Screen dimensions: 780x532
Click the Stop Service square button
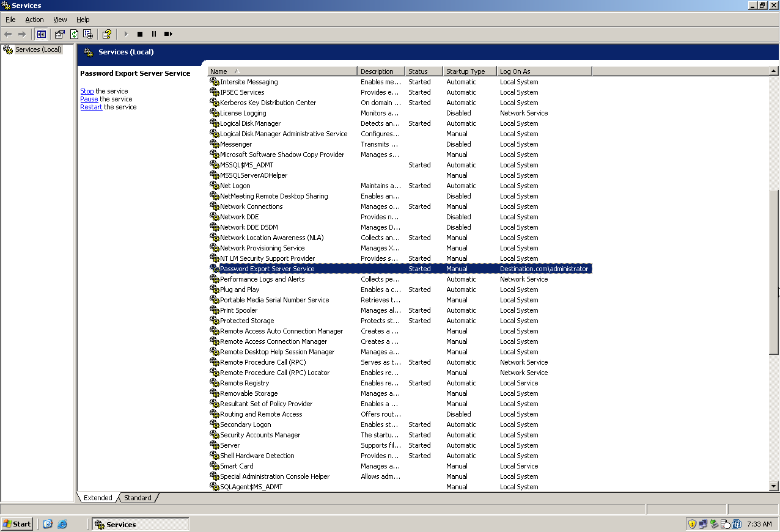click(x=140, y=34)
